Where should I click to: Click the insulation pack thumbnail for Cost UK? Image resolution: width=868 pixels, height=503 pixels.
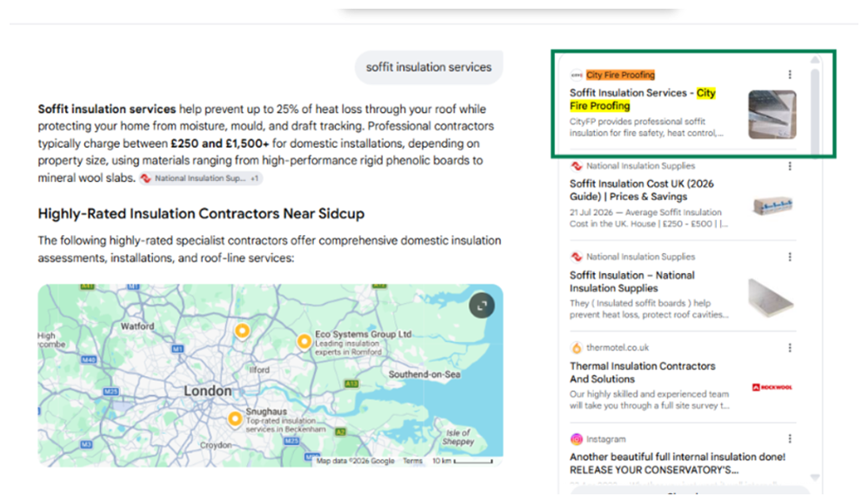coord(773,205)
